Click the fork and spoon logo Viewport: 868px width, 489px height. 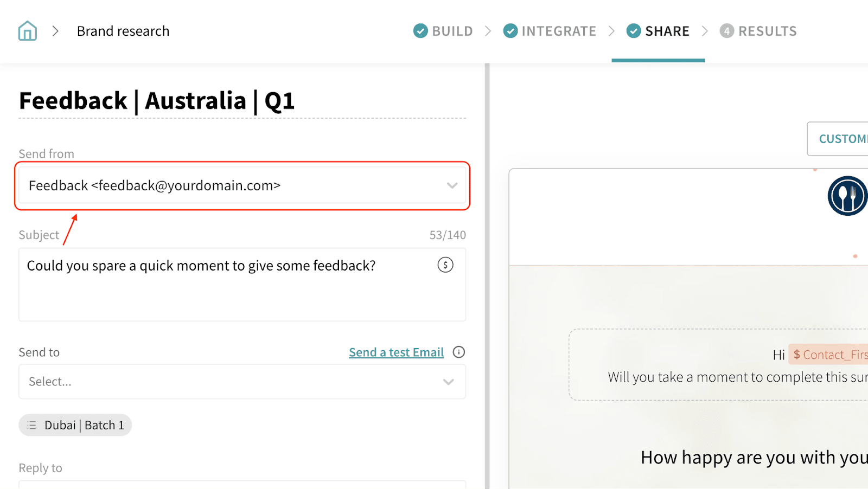847,196
